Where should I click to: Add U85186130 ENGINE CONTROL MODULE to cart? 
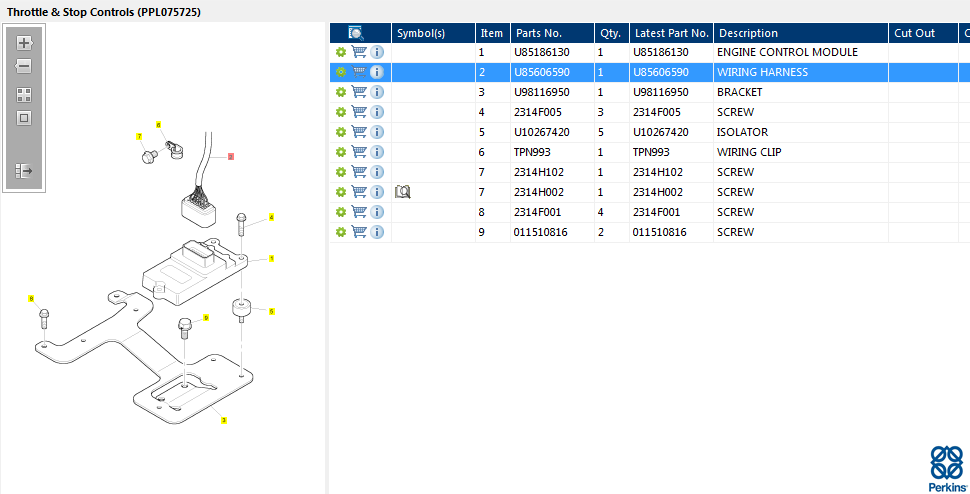pos(359,52)
